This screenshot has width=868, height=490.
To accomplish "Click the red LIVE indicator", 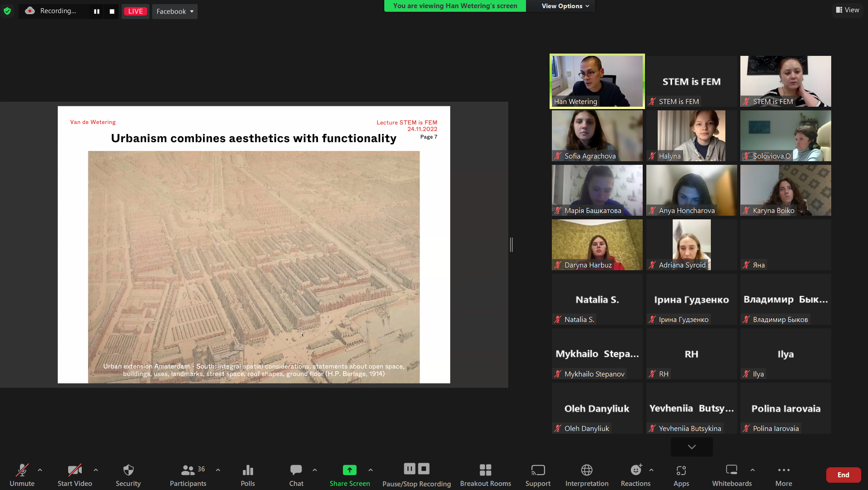I will pyautogui.click(x=135, y=11).
